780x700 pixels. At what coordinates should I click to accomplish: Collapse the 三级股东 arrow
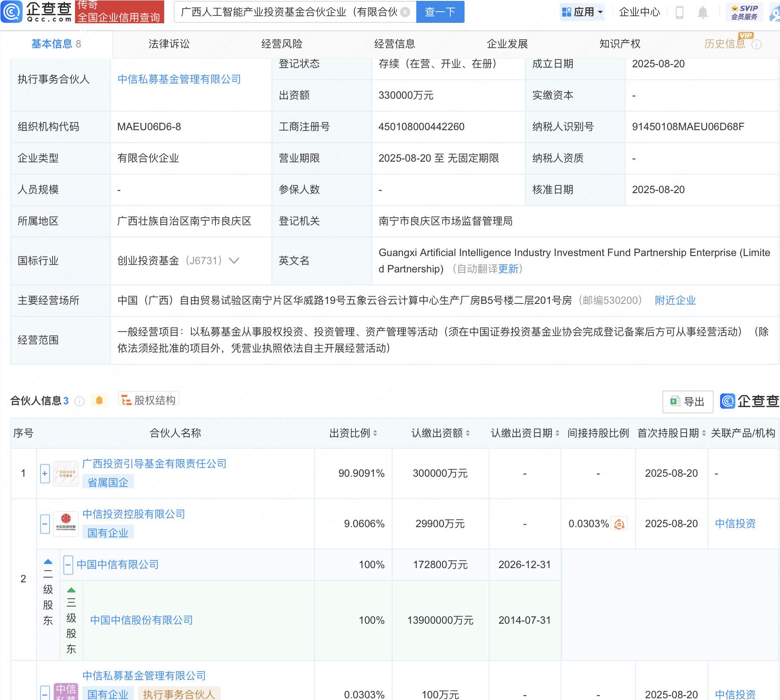[72, 590]
